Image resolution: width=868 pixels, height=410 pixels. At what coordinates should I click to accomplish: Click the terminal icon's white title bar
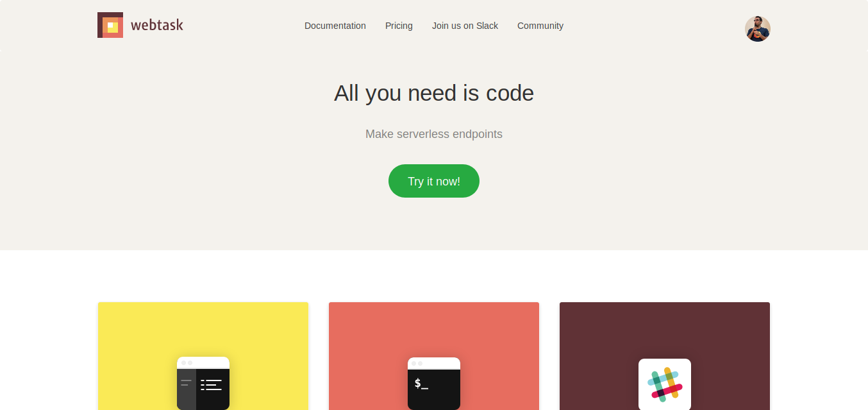pos(434,363)
